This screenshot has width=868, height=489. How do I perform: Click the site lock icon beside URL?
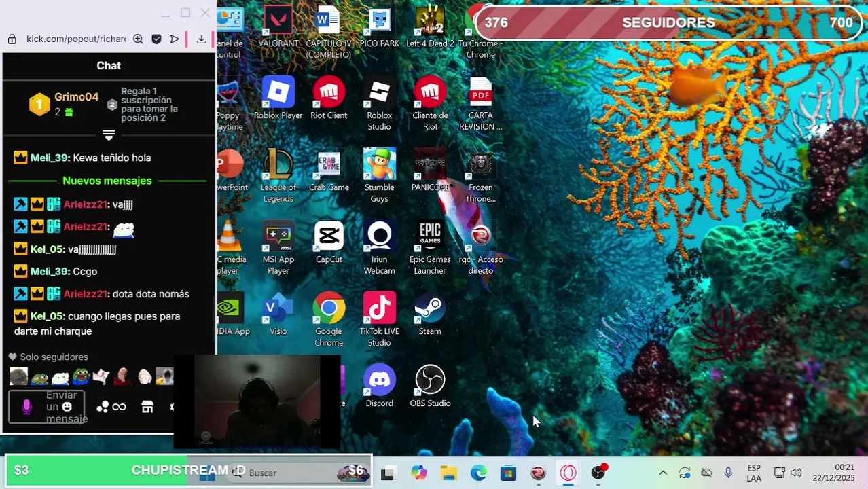[x=12, y=39]
